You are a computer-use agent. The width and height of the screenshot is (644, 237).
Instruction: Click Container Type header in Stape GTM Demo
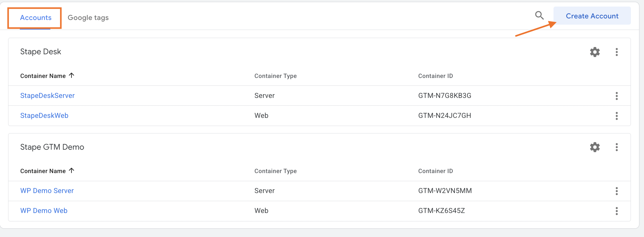276,171
